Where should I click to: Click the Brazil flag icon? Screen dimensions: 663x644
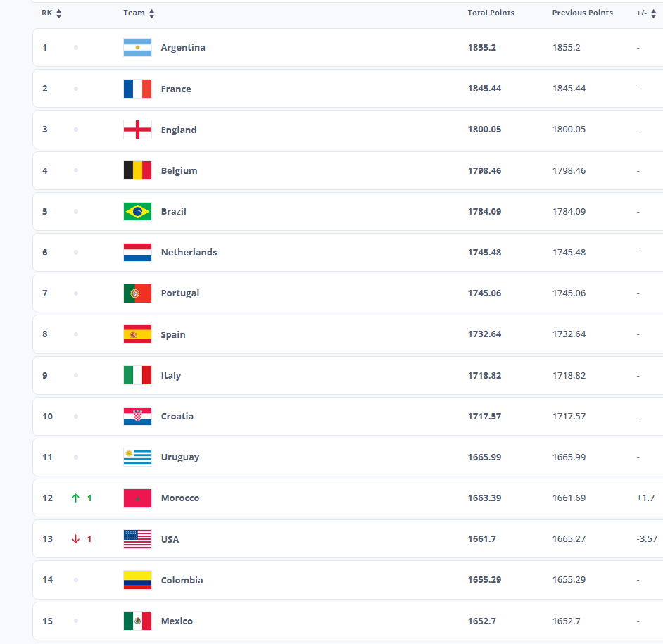coord(137,211)
